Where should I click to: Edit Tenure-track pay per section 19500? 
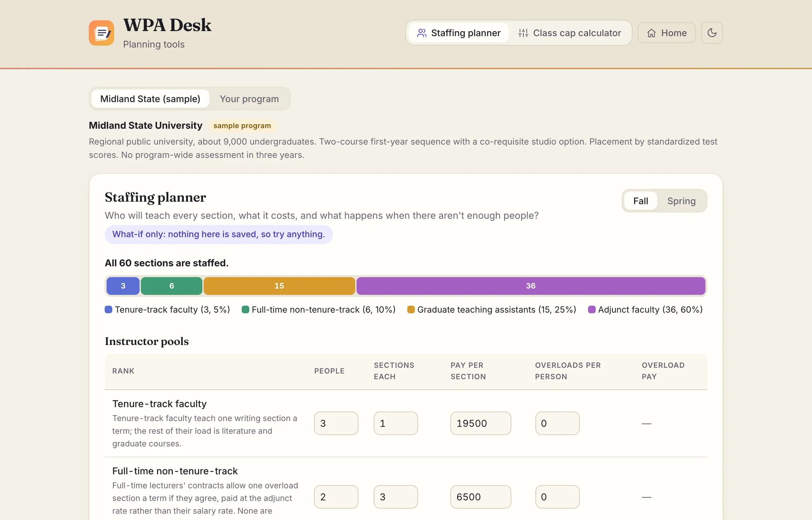click(481, 423)
